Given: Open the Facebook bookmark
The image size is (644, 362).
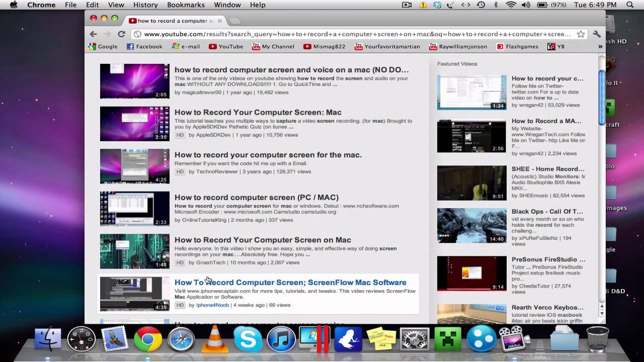Looking at the screenshot, I should click(x=144, y=46).
